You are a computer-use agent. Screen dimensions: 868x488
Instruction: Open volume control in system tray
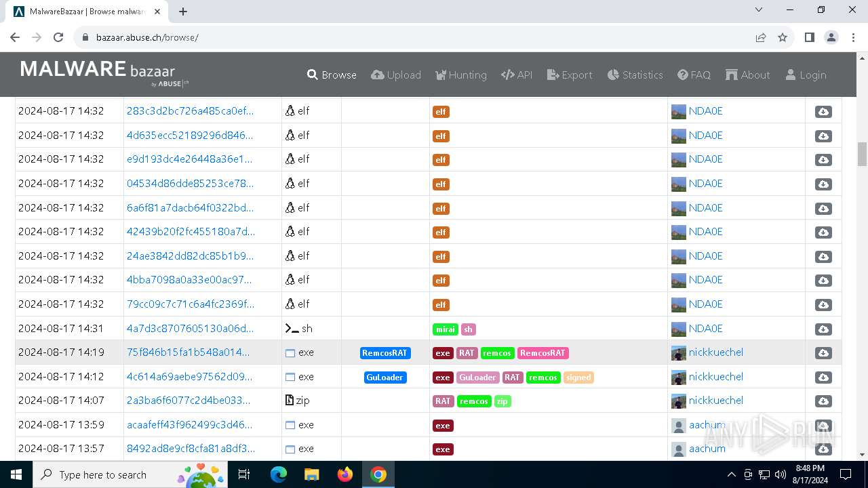(x=781, y=474)
